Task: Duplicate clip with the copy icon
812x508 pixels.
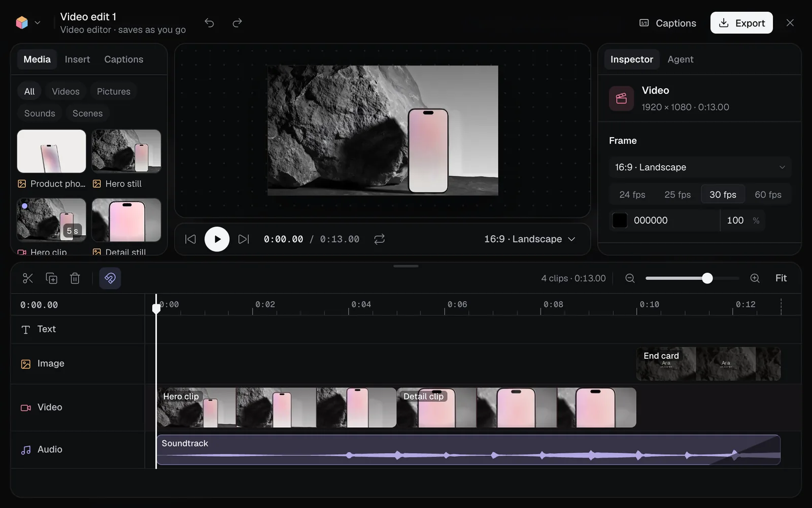Action: point(52,278)
